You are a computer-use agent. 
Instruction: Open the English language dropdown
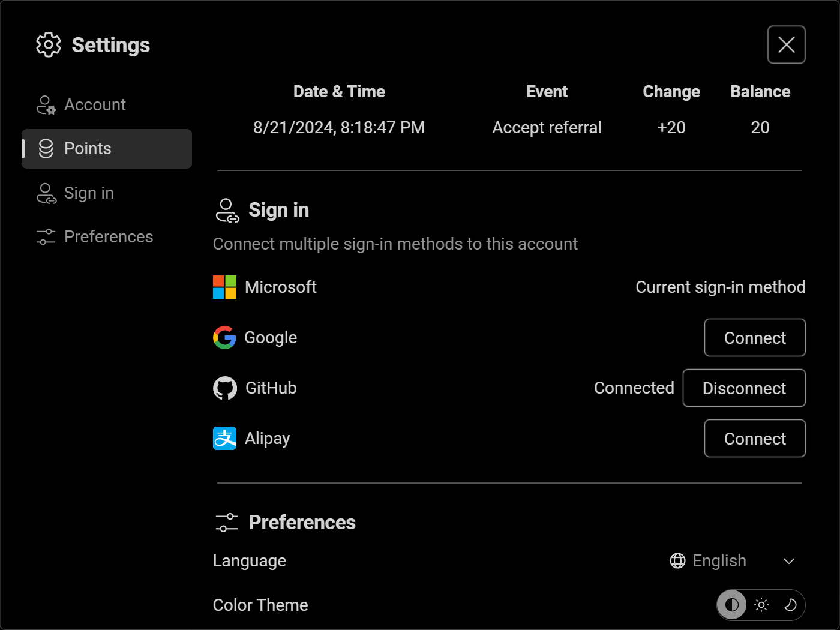(x=733, y=561)
